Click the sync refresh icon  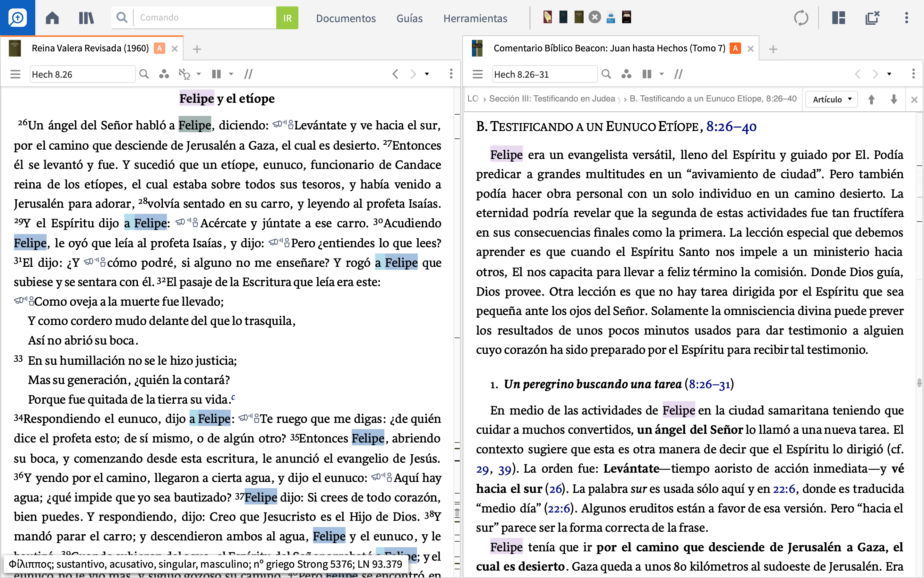coord(801,18)
